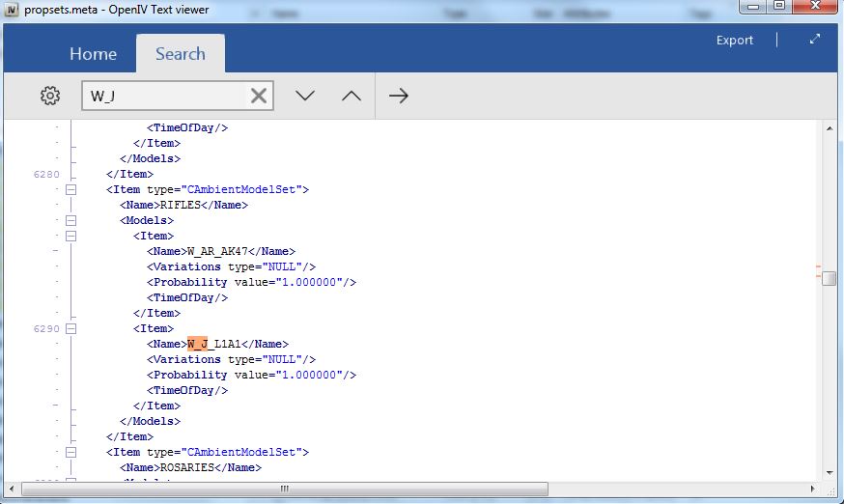
Task: Collapse the CAmbientModelSet item containing RIFLES
Action: 70,189
